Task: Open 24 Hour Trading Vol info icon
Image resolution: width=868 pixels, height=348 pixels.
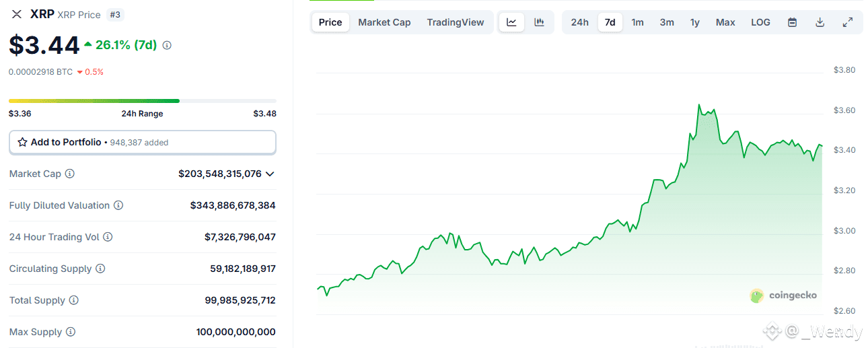Action: (108, 237)
